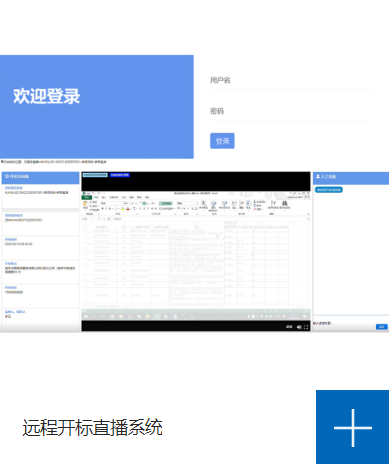Open the number format dropdown in Excel ribbon

[187, 203]
